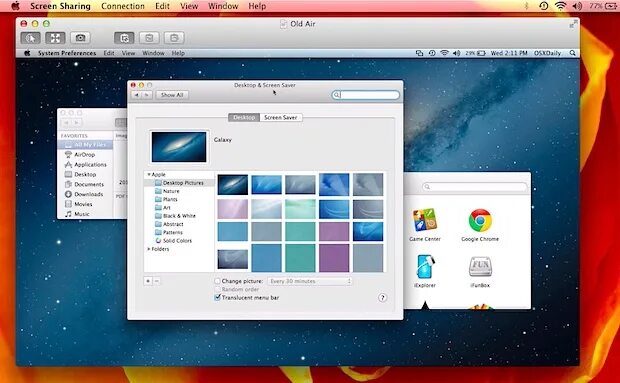This screenshot has height=383, width=620.
Task: Open the Connection menu in Screen Sharing
Action: click(123, 6)
